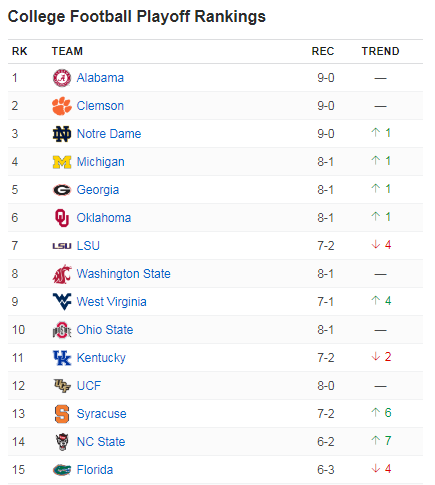Viewport: 435px width, 485px height.
Task: Click the RK column header
Action: (19, 51)
